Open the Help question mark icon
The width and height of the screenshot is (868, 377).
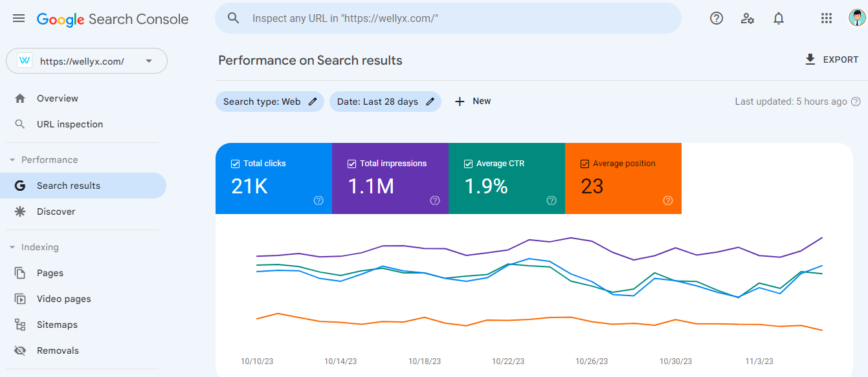coord(717,18)
